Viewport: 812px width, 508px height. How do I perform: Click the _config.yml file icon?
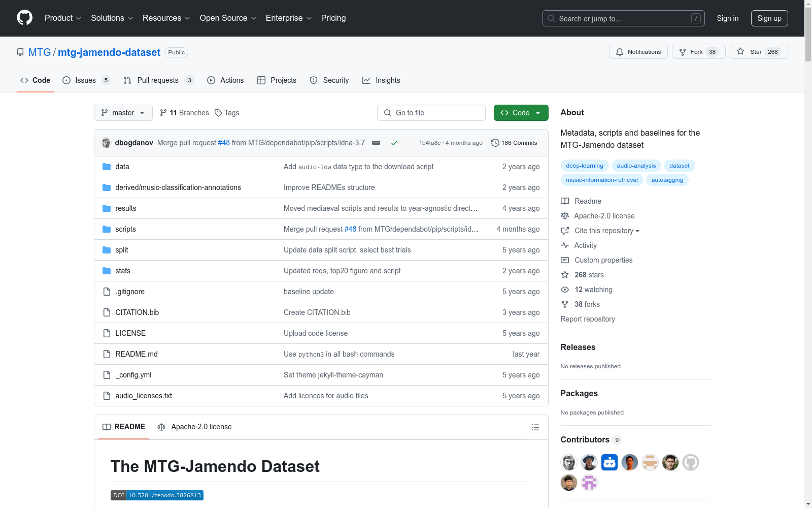click(107, 375)
